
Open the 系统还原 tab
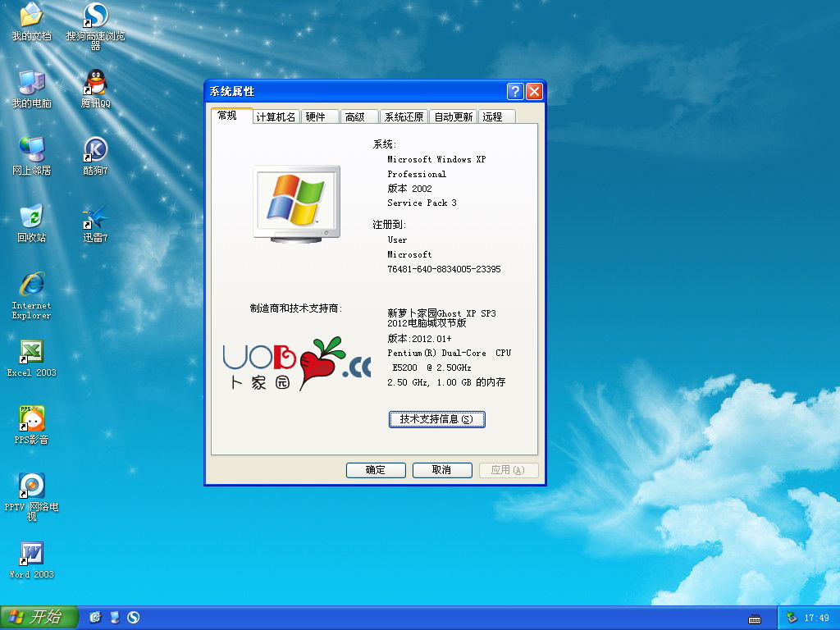404,117
